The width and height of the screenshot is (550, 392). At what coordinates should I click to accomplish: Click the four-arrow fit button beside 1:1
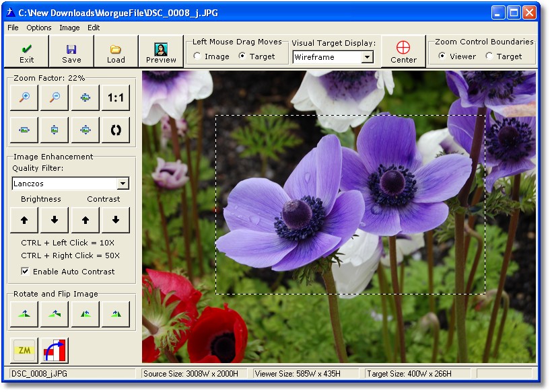coord(85,97)
